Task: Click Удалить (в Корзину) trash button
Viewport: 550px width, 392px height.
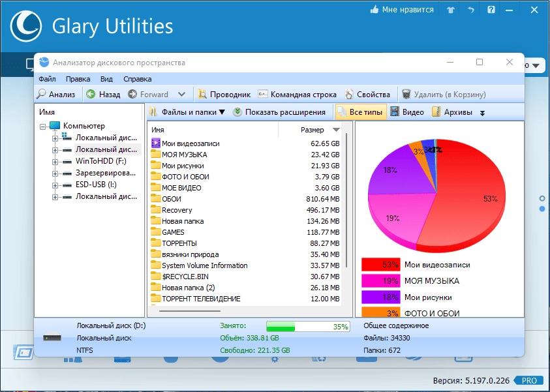Action: (444, 95)
